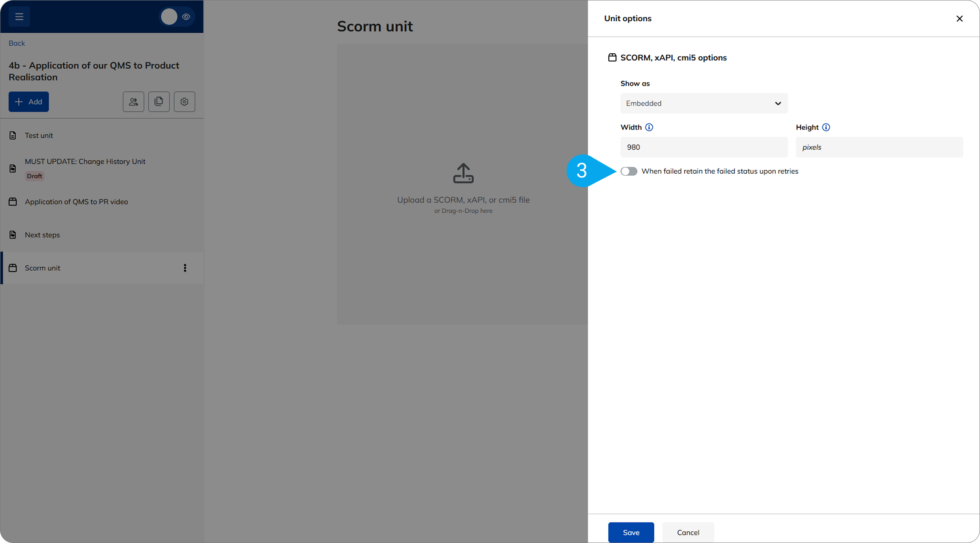Click the Scorm unit page title
The width and height of the screenshot is (980, 543).
pos(375,26)
